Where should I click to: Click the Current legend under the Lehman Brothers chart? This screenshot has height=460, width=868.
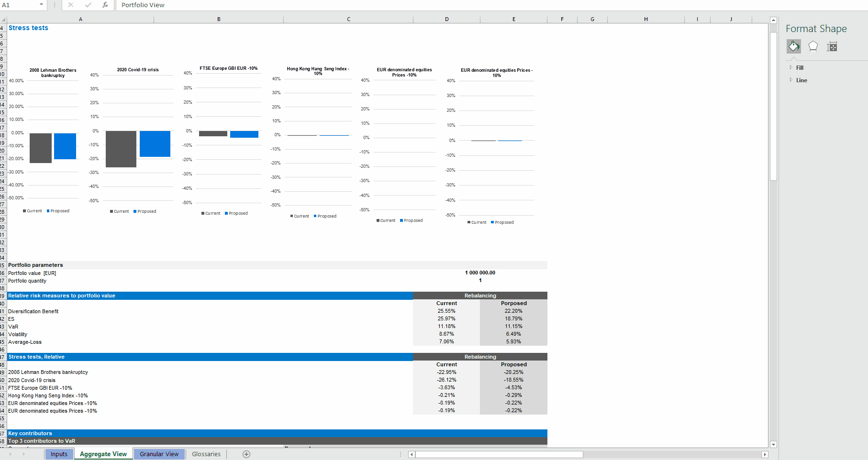pos(33,210)
